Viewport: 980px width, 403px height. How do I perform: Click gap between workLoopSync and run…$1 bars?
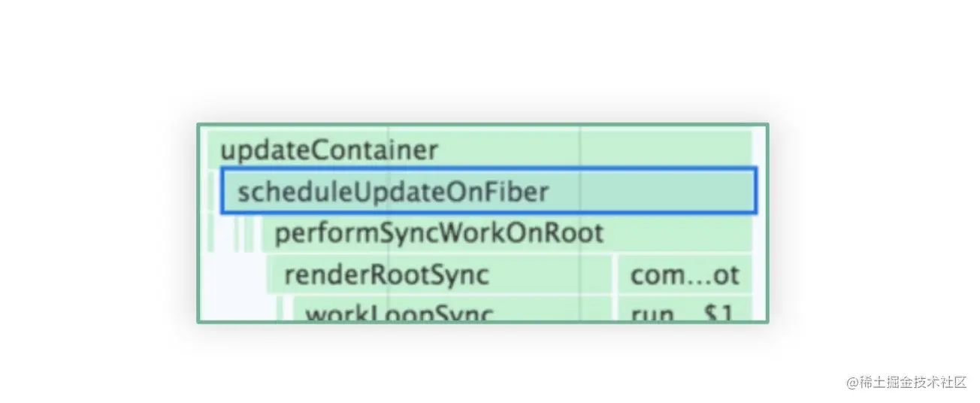[614, 310]
